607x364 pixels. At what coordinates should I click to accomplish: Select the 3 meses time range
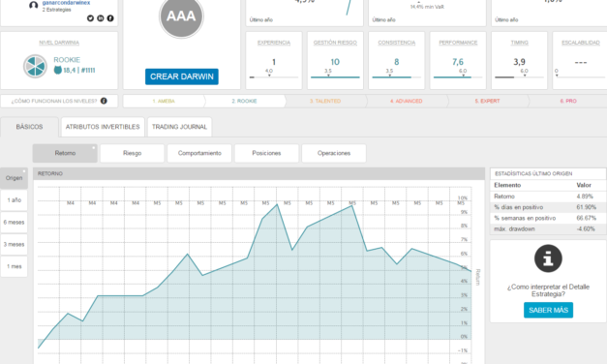click(x=14, y=244)
